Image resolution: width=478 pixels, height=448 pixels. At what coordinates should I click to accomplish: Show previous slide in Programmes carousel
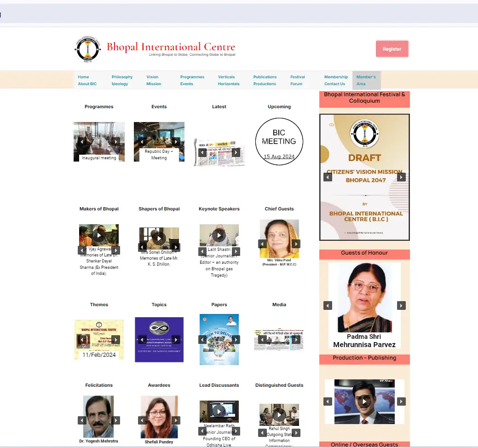[82, 141]
